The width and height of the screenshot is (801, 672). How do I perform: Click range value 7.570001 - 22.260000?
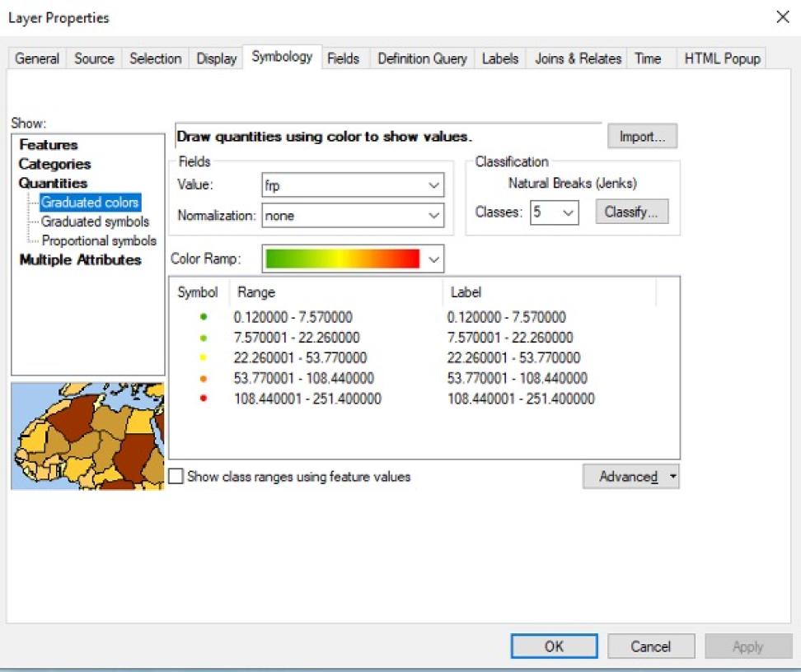[x=297, y=338]
